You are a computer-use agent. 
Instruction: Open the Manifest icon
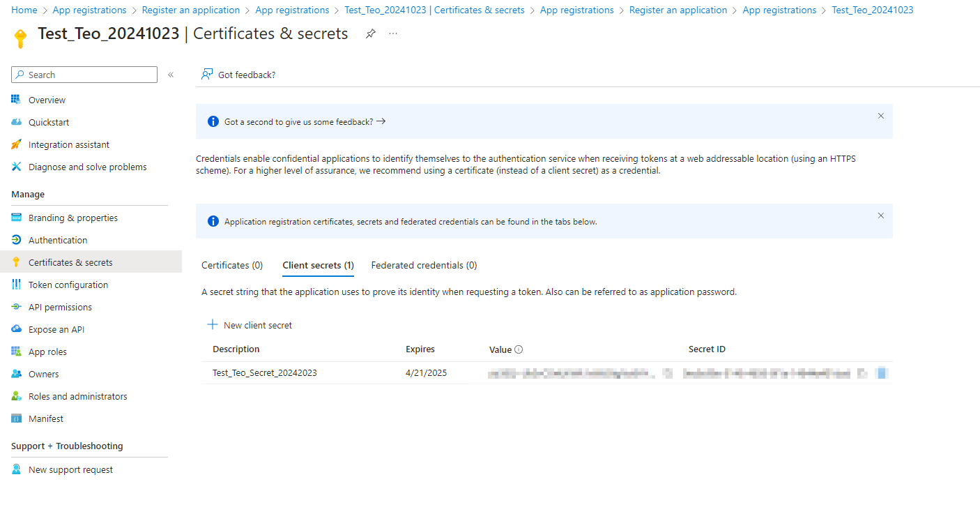coord(16,418)
